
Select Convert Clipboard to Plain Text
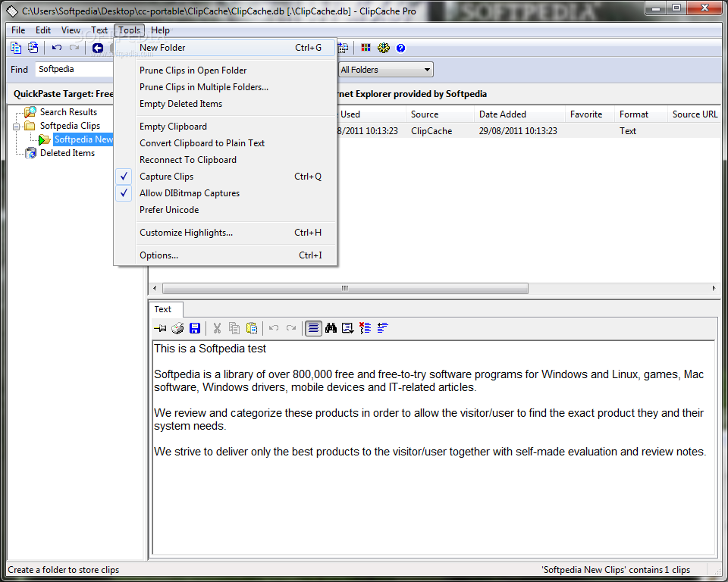[225, 143]
